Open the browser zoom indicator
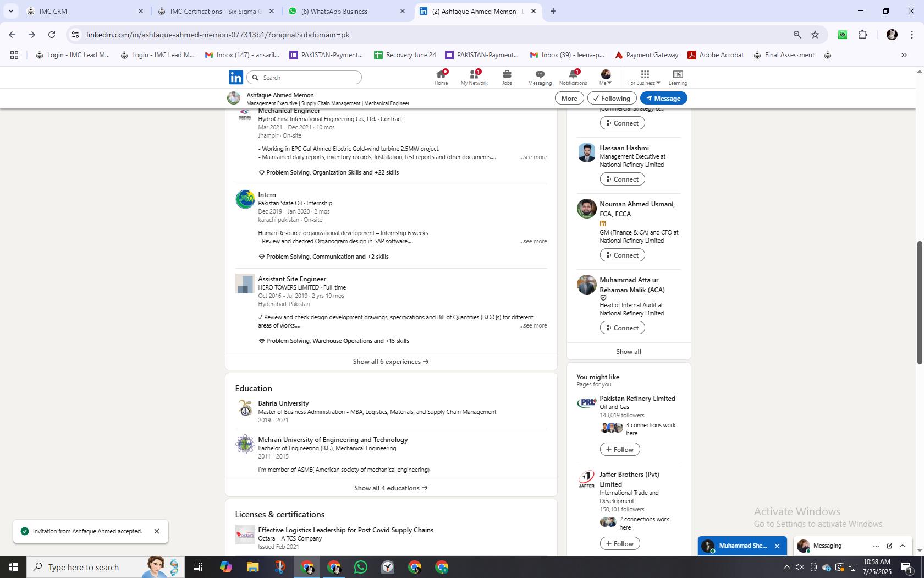924x578 pixels. click(x=797, y=35)
